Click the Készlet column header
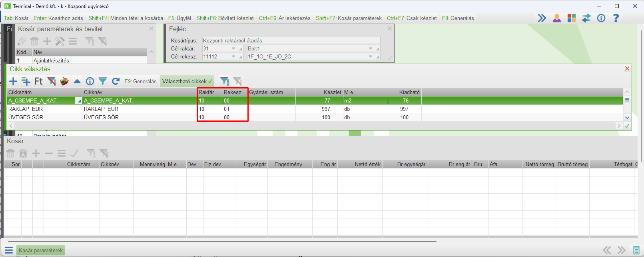This screenshot has width=644, height=257. [319, 92]
